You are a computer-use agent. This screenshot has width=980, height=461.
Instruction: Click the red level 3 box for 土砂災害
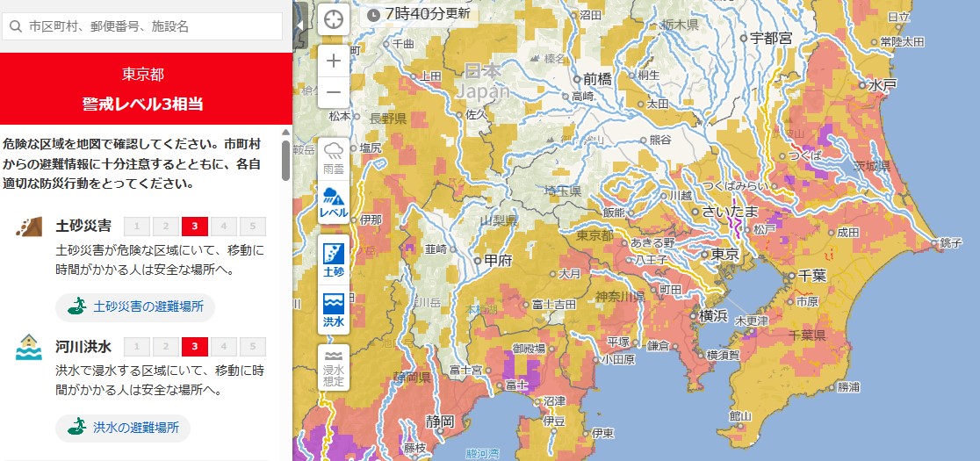(x=194, y=227)
